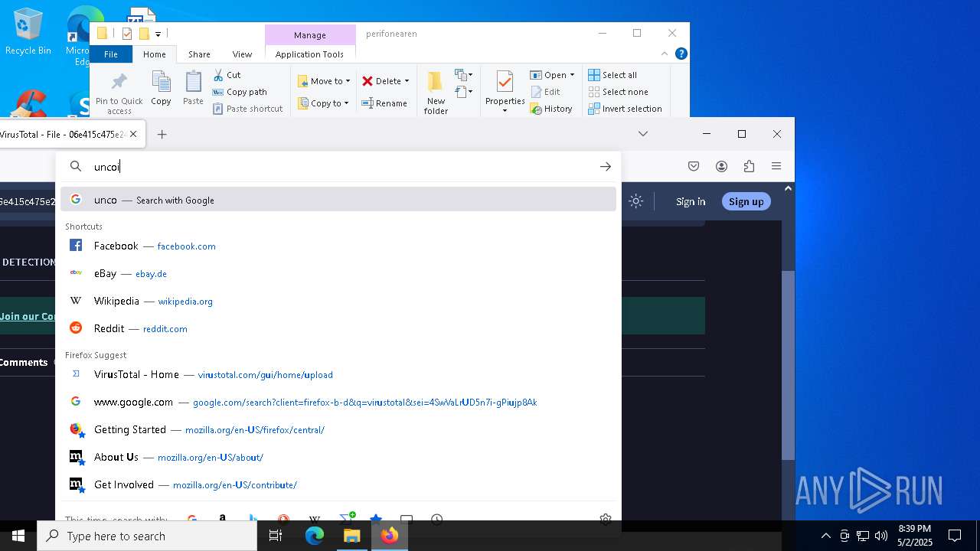980x551 pixels.
Task: Select 'unco — Search with Google' suggestion
Action: 338,200
